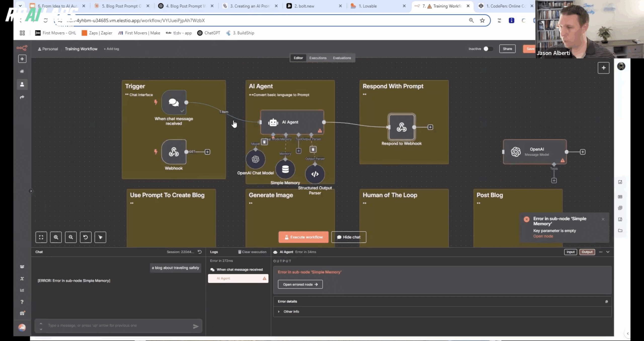Open home icon in left sidebar
This screenshot has height=341, width=644.
22,71
